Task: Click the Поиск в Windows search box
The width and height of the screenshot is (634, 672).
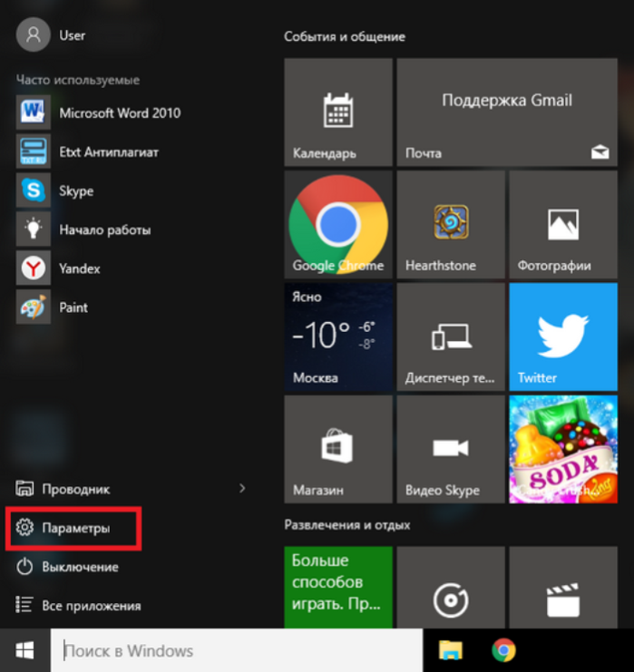Action: click(237, 650)
